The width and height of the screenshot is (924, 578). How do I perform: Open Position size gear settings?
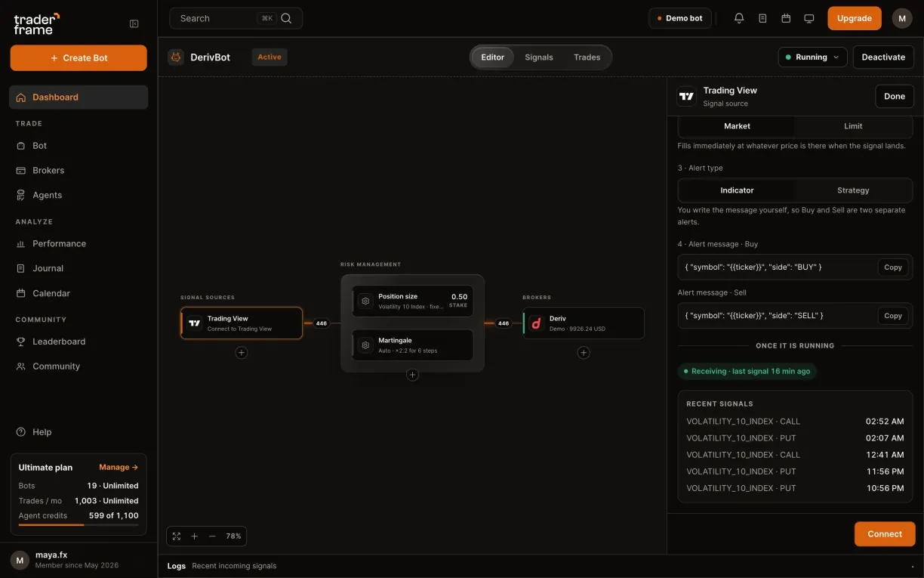(x=365, y=301)
